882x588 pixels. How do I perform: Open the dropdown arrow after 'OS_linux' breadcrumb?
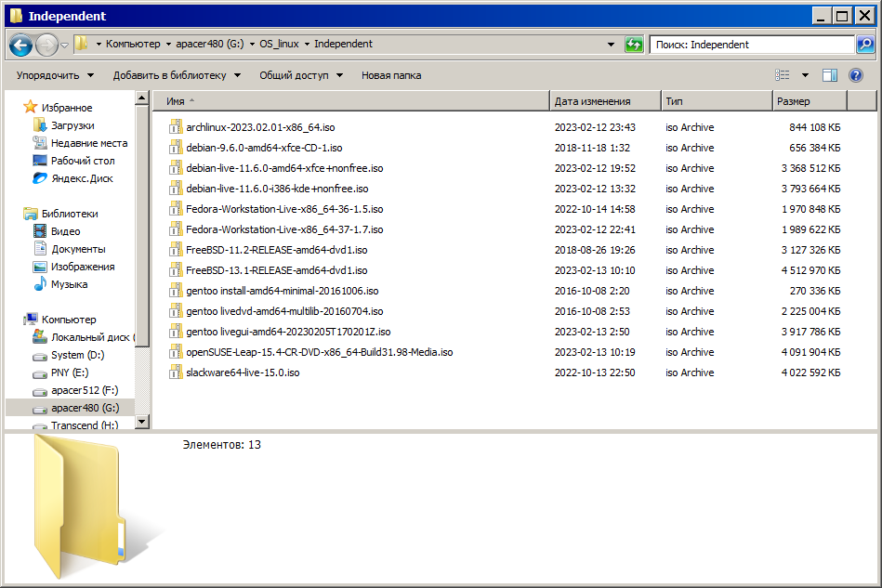click(307, 44)
